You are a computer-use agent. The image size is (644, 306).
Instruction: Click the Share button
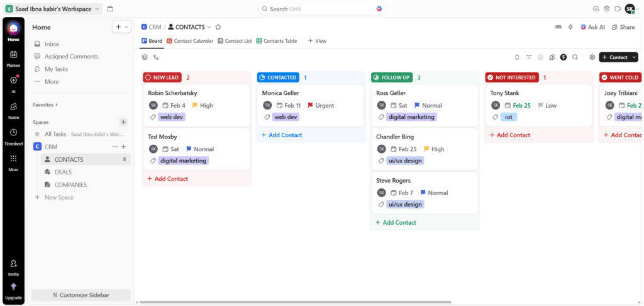pos(623,27)
